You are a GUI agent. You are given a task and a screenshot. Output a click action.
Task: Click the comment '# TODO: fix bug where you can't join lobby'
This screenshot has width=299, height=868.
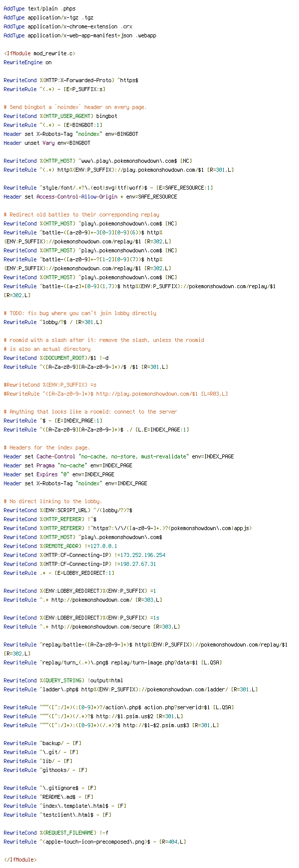80,314
